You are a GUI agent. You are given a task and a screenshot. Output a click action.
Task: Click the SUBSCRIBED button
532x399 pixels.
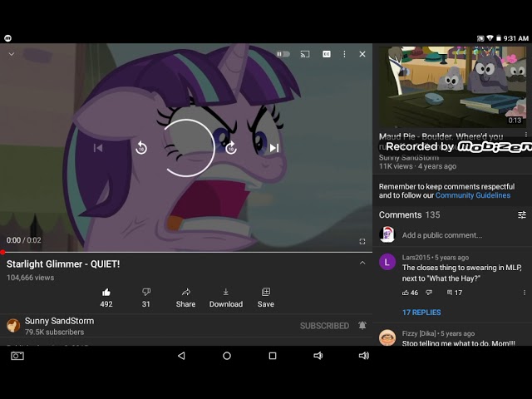point(324,326)
